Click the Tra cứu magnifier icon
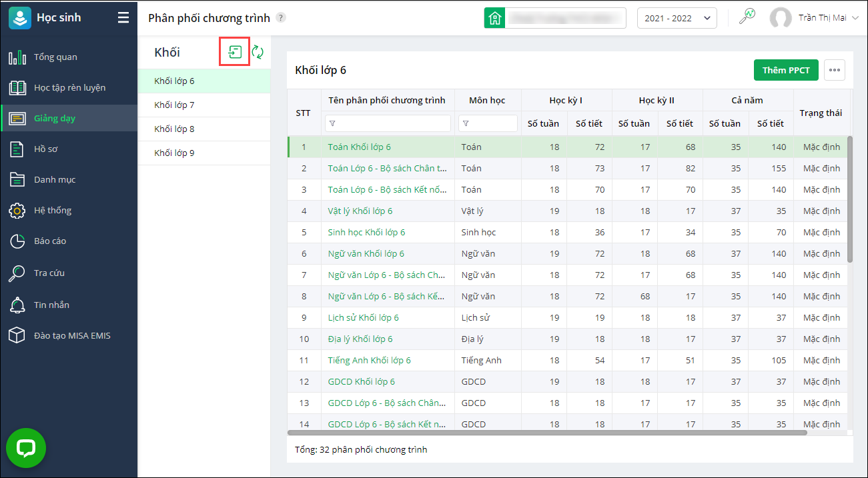 (x=17, y=273)
